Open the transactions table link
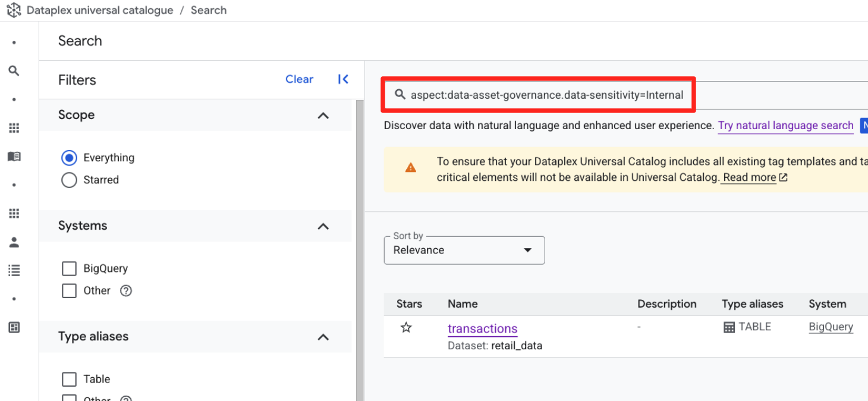 (x=482, y=328)
